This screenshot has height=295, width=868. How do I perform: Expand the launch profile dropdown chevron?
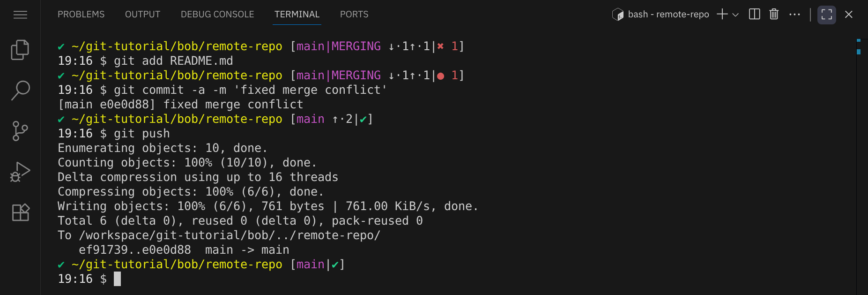coord(735,15)
